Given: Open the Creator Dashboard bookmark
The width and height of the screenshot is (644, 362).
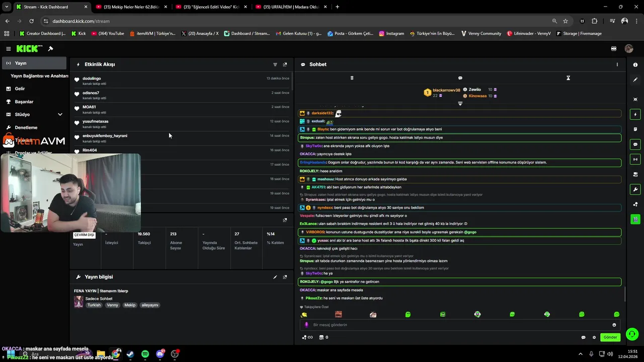Looking at the screenshot, I should click(42, 34).
